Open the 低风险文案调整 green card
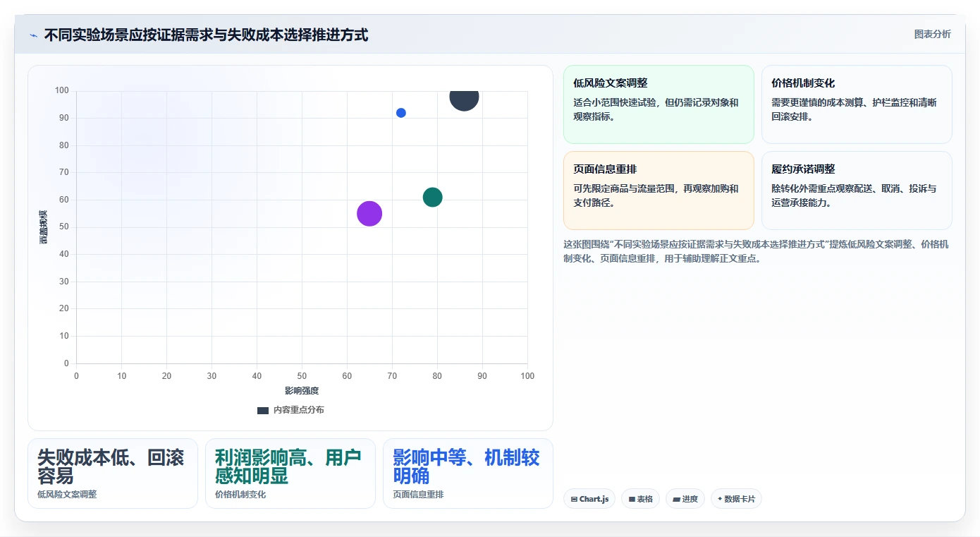This screenshot has height=537, width=980. (x=659, y=104)
